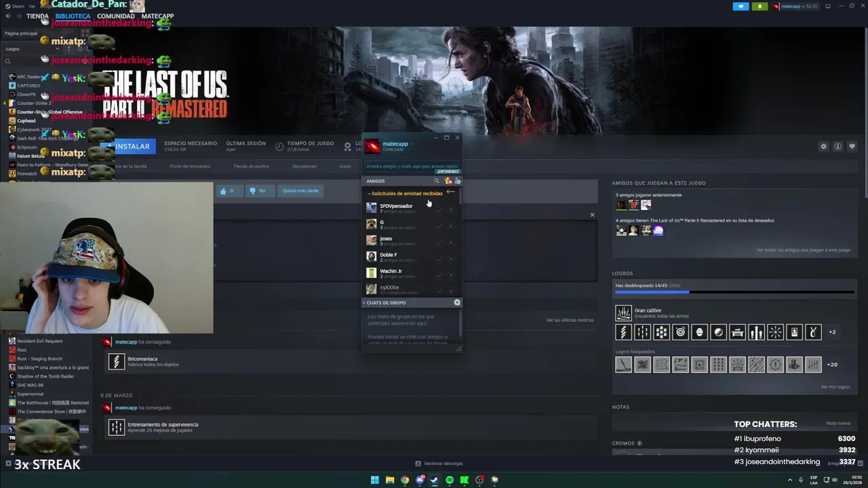The image size is (868, 488).
Task: Create a new group chat plus icon
Action: coord(457,302)
